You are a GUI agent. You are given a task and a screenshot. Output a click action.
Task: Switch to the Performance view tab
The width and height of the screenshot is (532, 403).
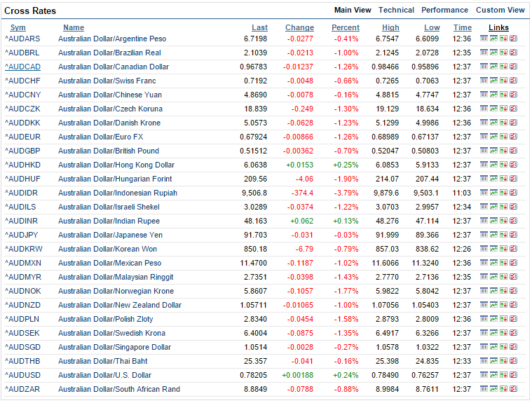pyautogui.click(x=444, y=11)
